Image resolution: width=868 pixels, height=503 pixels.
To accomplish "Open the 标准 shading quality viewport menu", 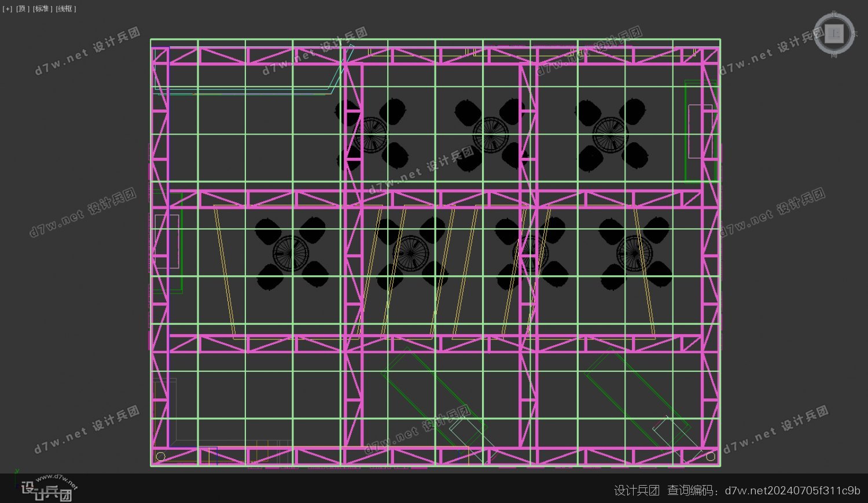I will pos(42,9).
